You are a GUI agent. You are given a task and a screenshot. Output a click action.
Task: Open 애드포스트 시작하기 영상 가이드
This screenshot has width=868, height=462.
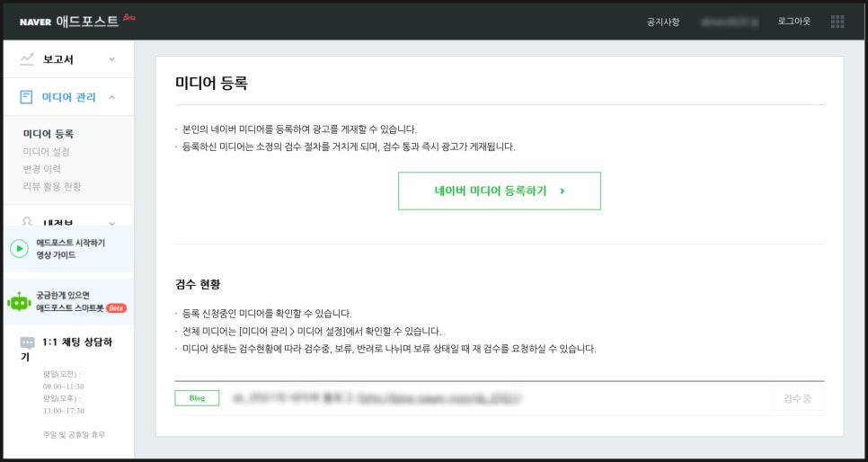(70, 249)
